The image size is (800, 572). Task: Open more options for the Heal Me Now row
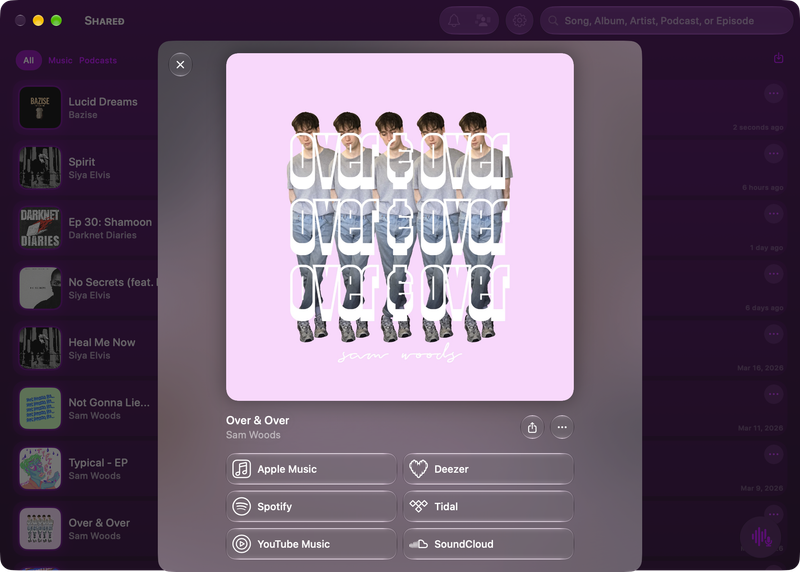(774, 334)
